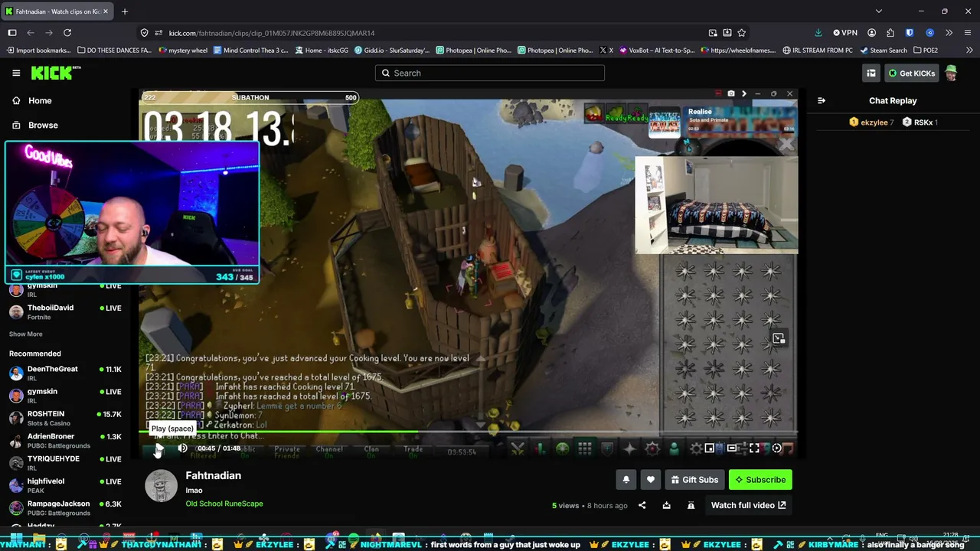Image resolution: width=980 pixels, height=551 pixels.
Task: Mute the clip volume speaker icon
Action: click(x=182, y=448)
